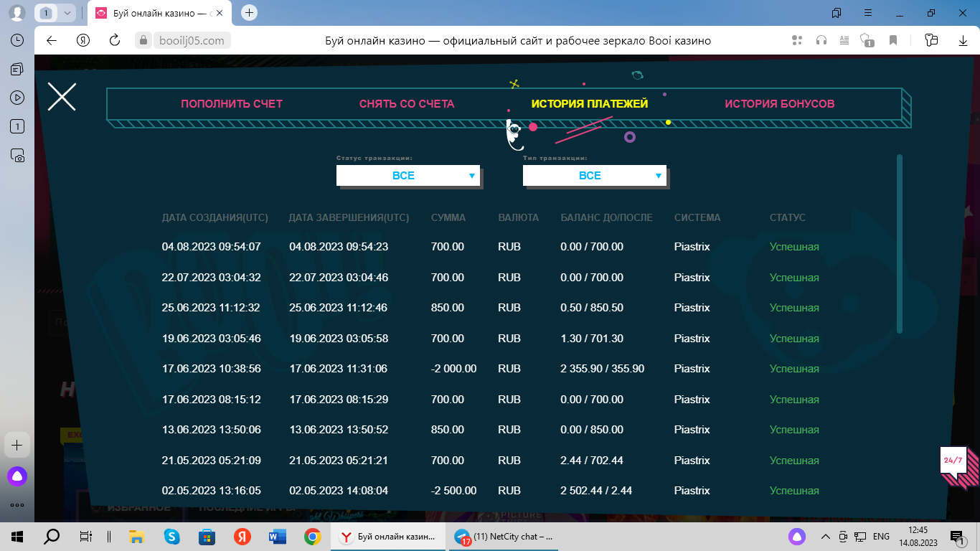The width and height of the screenshot is (980, 551).
Task: Open Windows taskbar search
Action: coord(52,537)
